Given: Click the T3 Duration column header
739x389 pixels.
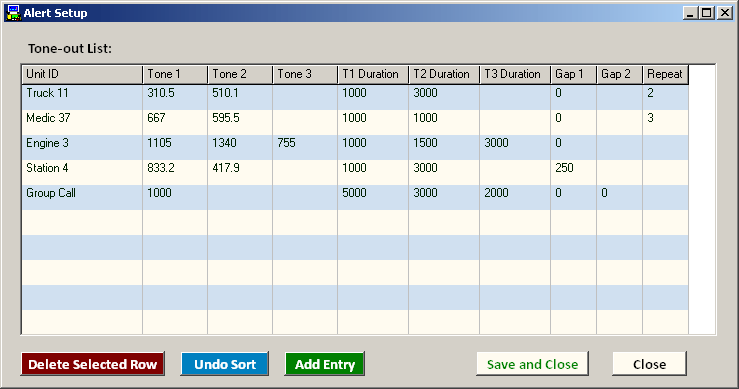Looking at the screenshot, I should tap(515, 74).
